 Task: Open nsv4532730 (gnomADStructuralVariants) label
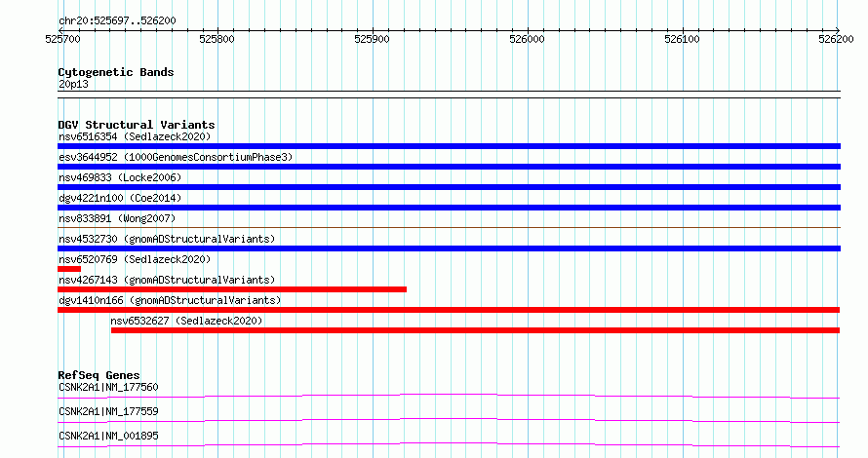coord(167,239)
